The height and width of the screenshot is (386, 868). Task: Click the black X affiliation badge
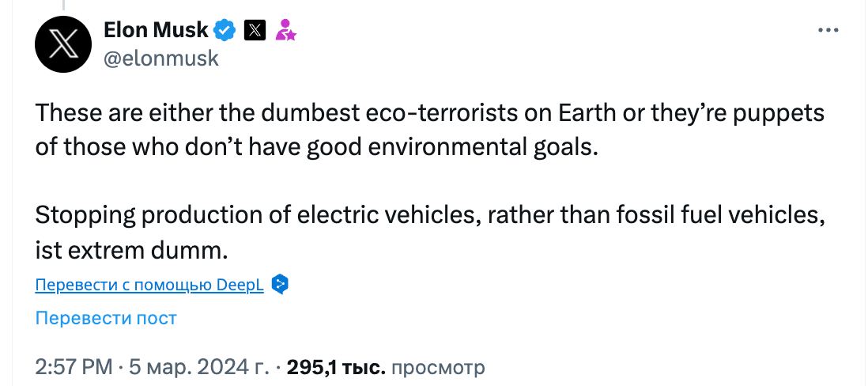click(x=255, y=31)
